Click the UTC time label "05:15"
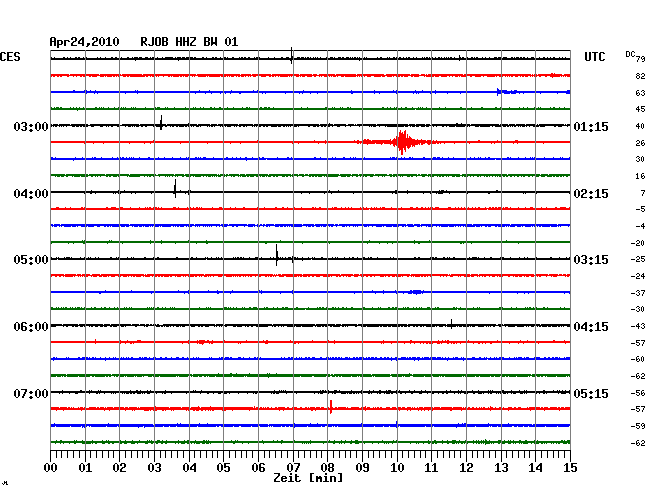 coord(591,393)
